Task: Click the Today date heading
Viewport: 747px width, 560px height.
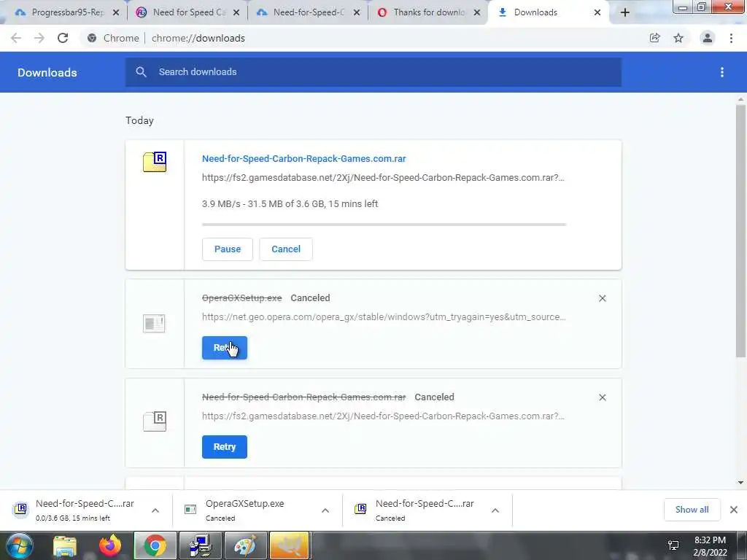Action: pos(139,120)
